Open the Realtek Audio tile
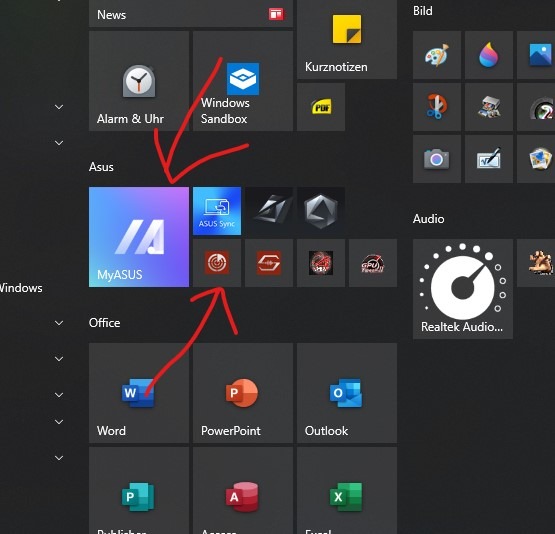 [x=463, y=289]
